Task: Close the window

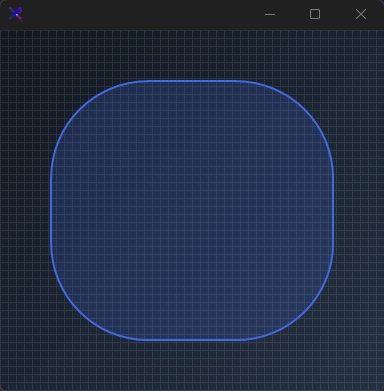Action: click(x=361, y=14)
